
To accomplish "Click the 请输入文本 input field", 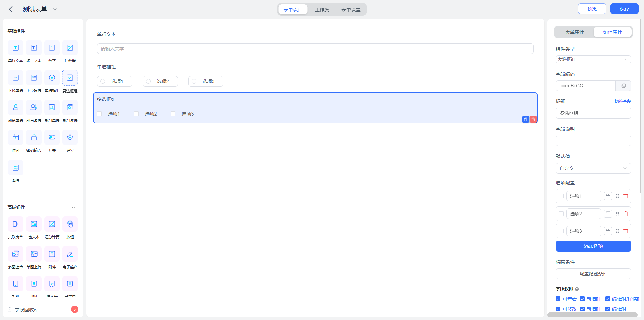I will pos(315,49).
